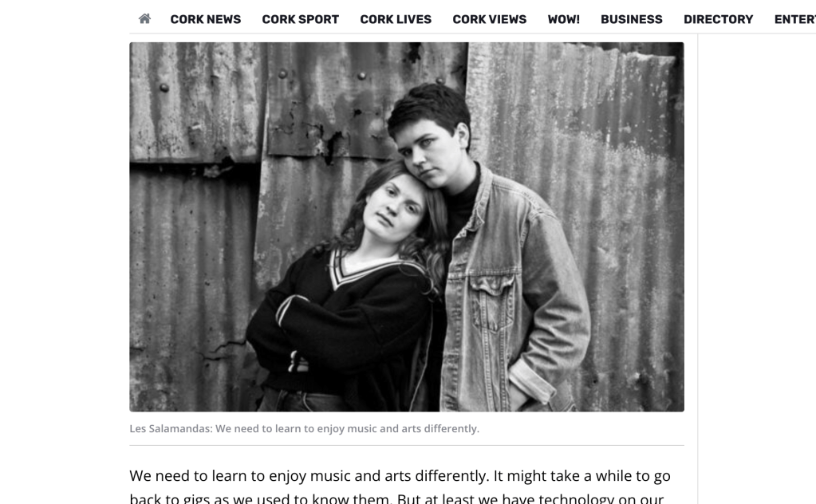Click the article's first paragraph text

(x=400, y=486)
